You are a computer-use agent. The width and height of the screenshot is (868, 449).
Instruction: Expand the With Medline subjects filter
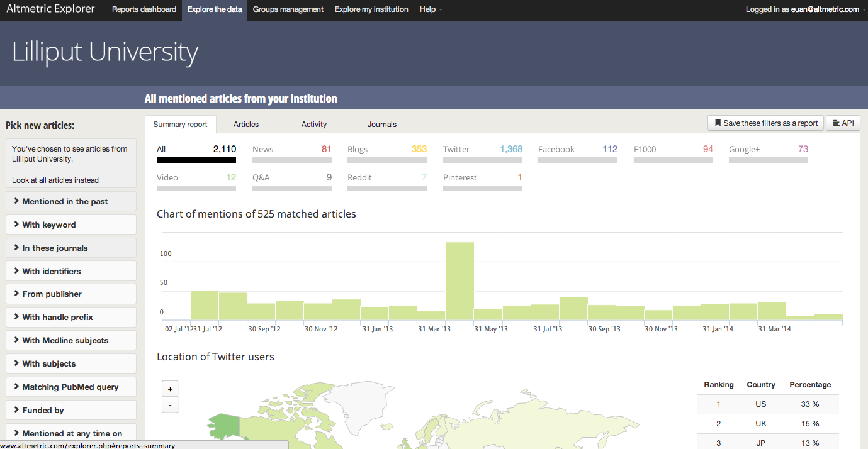(x=71, y=340)
